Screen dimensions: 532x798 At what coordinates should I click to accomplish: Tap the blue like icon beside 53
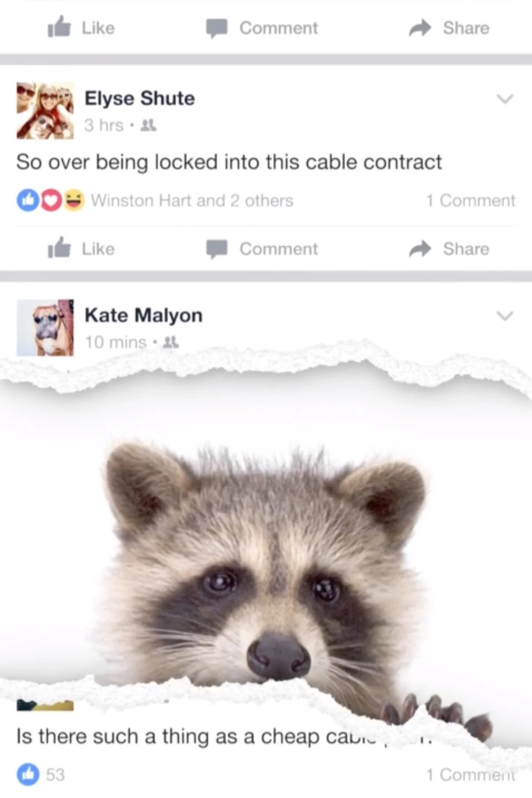(x=28, y=774)
